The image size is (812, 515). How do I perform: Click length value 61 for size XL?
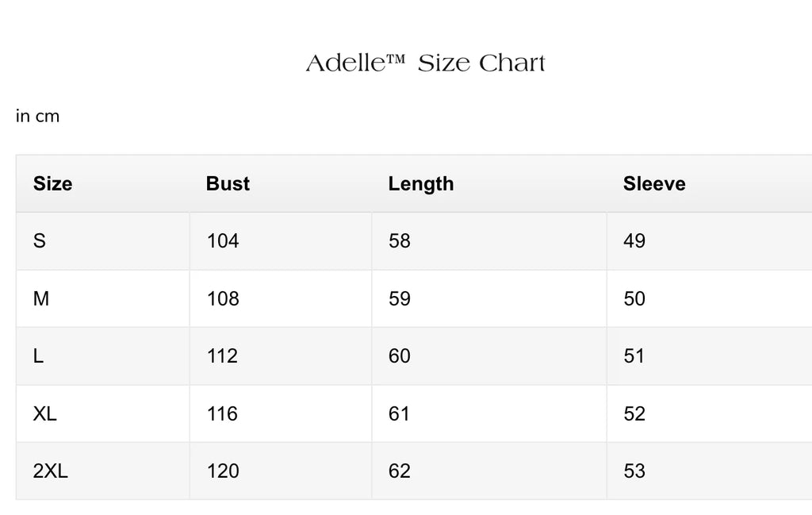coord(400,414)
